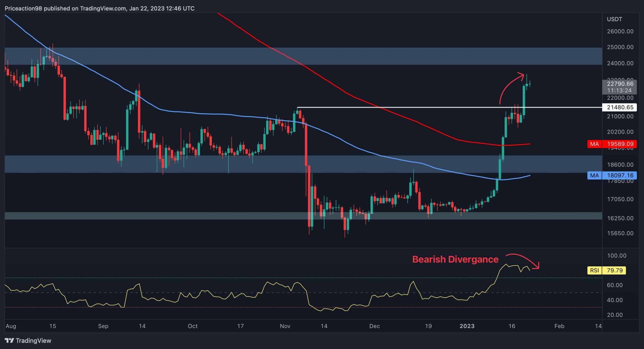
Task: Click the 25000.00 price axis label
Action: 620,47
